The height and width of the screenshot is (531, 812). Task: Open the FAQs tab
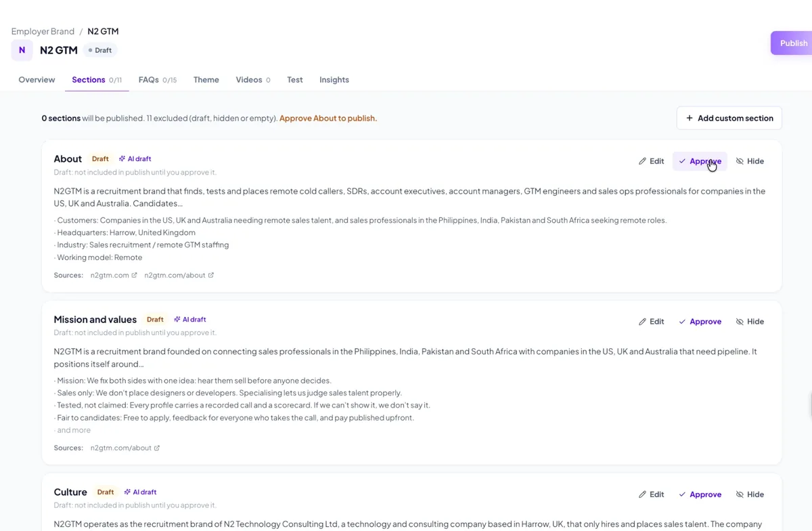coord(158,80)
